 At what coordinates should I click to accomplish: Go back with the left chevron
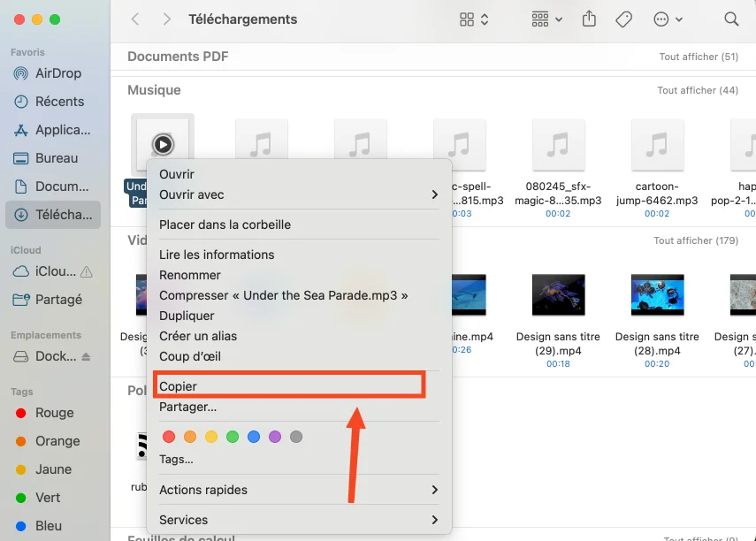135,19
